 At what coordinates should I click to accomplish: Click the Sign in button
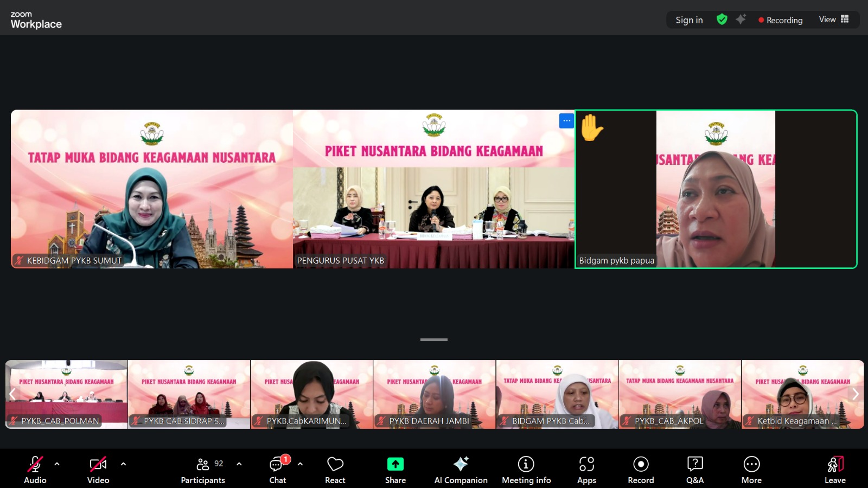pyautogui.click(x=689, y=20)
